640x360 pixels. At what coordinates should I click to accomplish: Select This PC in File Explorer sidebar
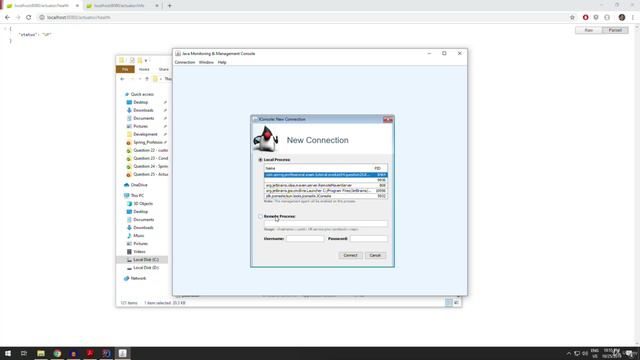pyautogui.click(x=137, y=196)
